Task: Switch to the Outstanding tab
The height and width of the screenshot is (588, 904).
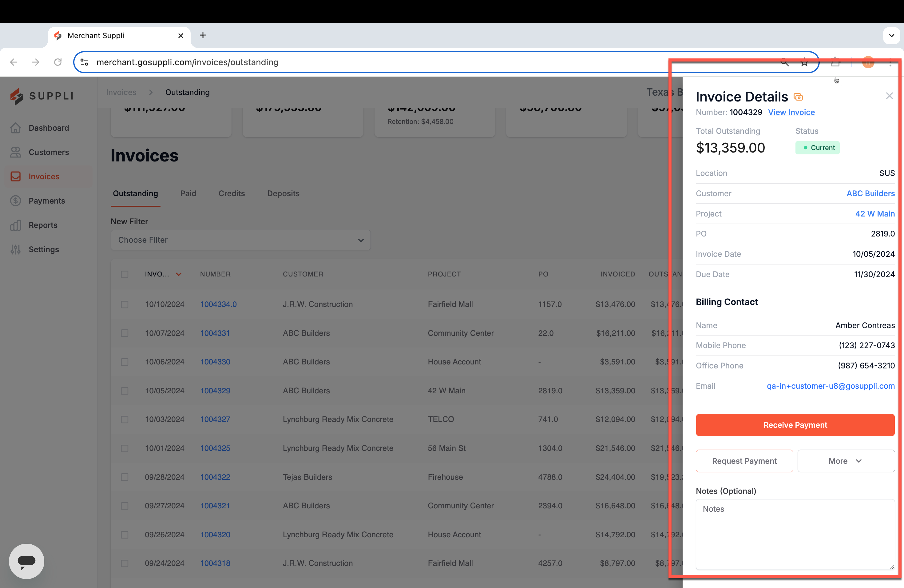Action: [x=135, y=193]
